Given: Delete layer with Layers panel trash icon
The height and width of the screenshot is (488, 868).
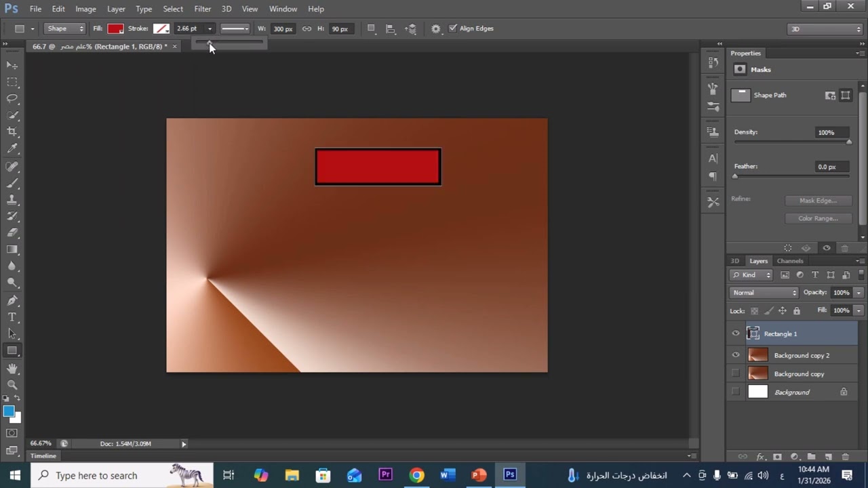Looking at the screenshot, I should pos(845,457).
